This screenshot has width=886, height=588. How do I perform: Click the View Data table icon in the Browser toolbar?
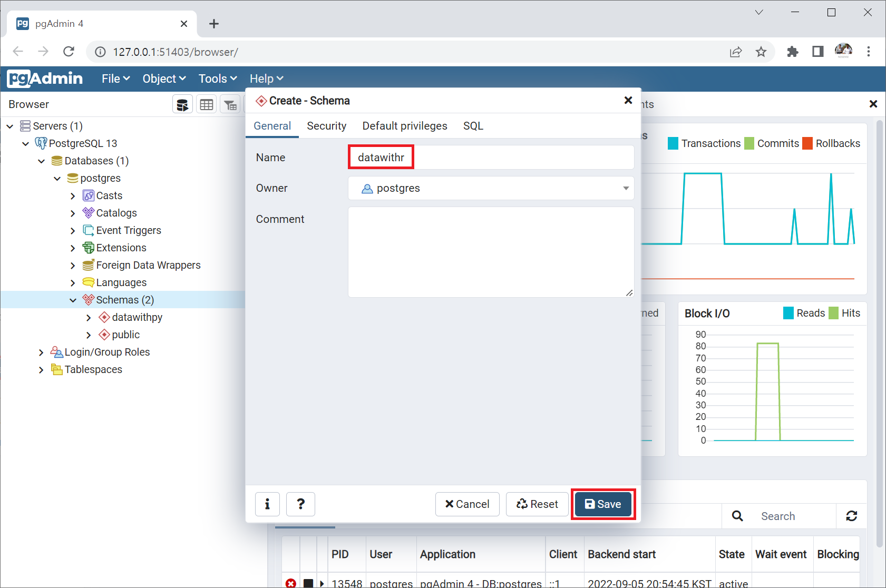coord(207,104)
